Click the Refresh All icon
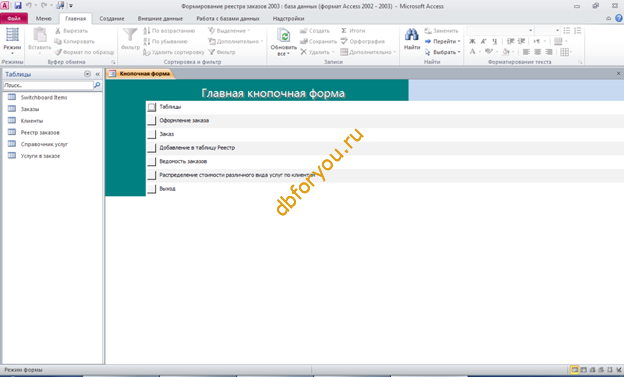Screen dimensions: 624x377 283,35
